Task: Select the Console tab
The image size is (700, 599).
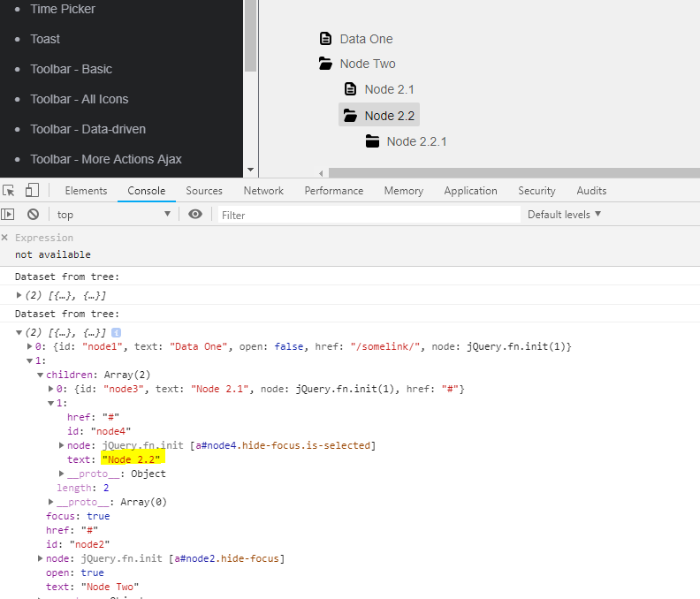Action: [x=147, y=191]
